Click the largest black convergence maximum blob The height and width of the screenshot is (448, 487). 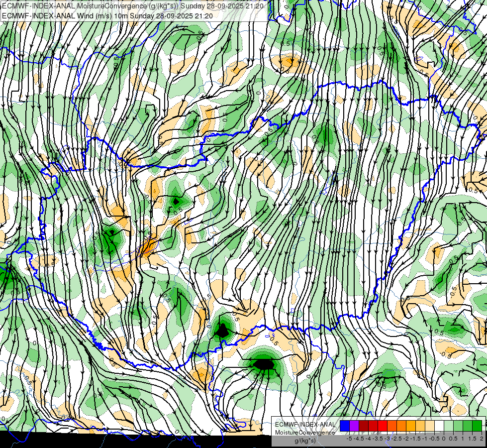coord(263,364)
